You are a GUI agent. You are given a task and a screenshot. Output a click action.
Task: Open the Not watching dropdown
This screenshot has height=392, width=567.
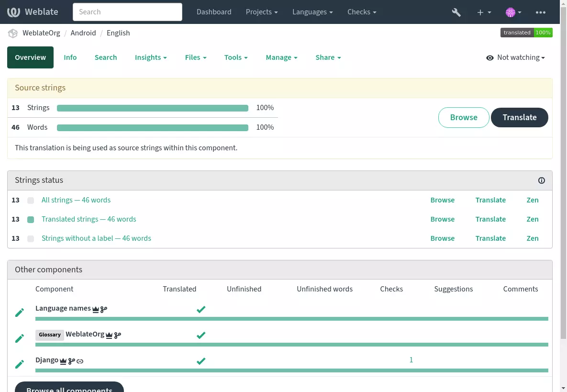(516, 57)
